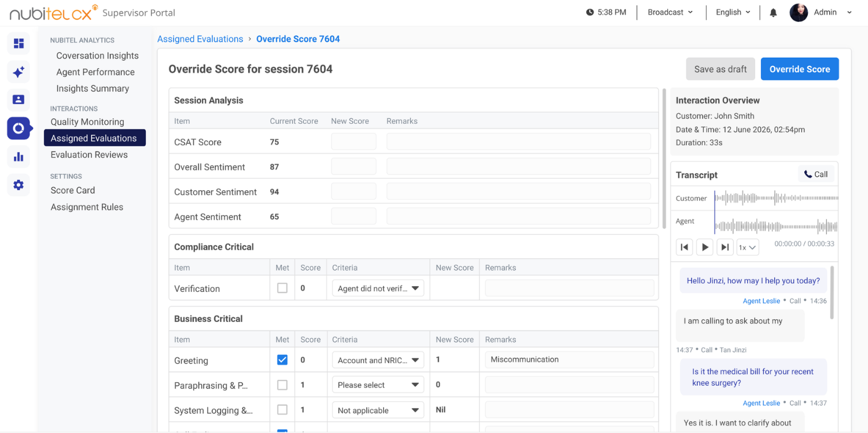The height and width of the screenshot is (433, 868).
Task: Open the English language dropdown
Action: click(733, 12)
